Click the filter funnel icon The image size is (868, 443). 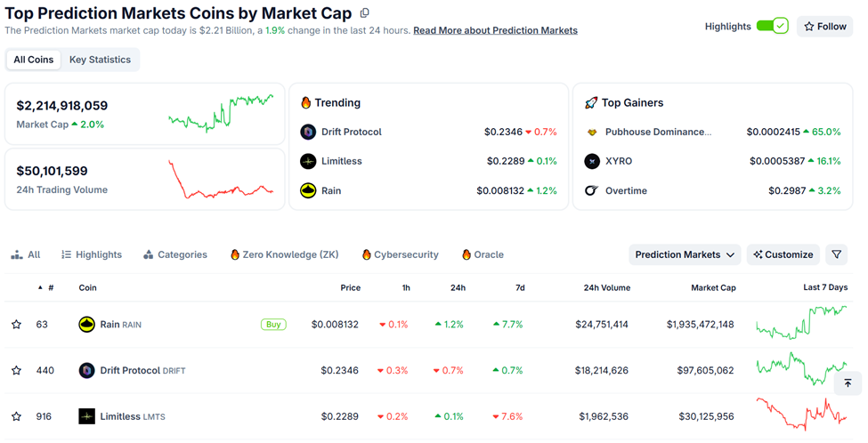click(836, 254)
